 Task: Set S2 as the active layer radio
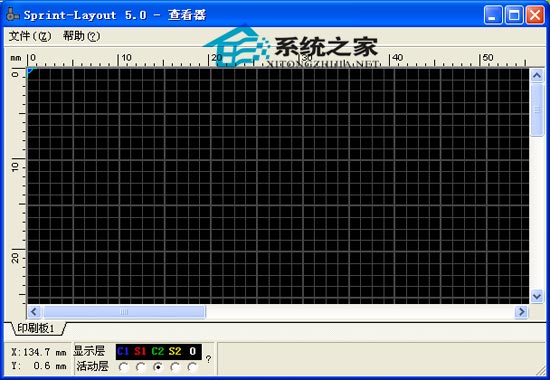point(175,367)
